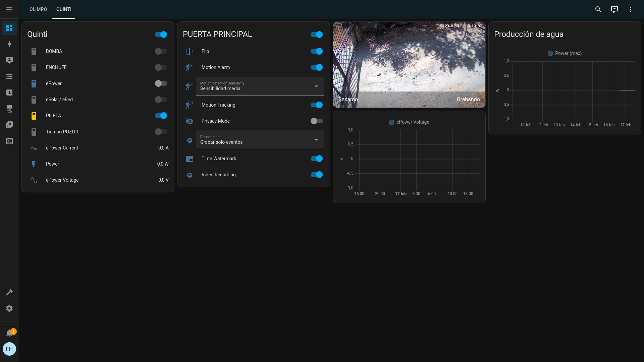Open Motion detection sensitivity dropdown

[260, 86]
